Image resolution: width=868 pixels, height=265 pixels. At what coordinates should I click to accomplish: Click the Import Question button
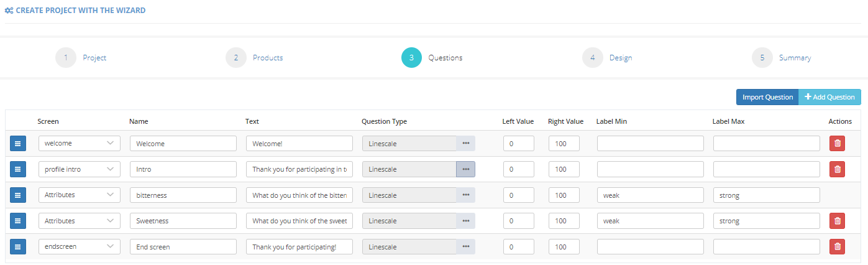(767, 97)
